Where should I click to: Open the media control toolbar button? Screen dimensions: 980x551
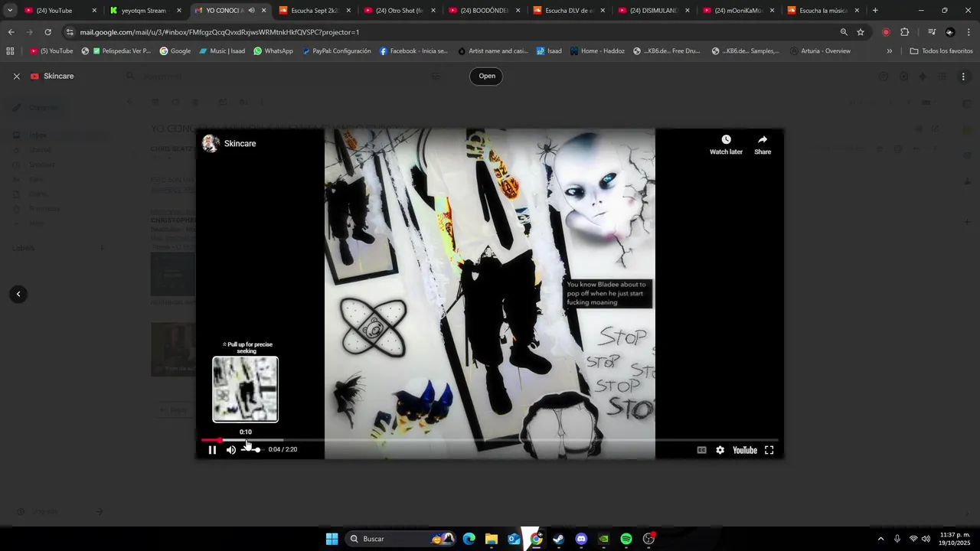(932, 32)
